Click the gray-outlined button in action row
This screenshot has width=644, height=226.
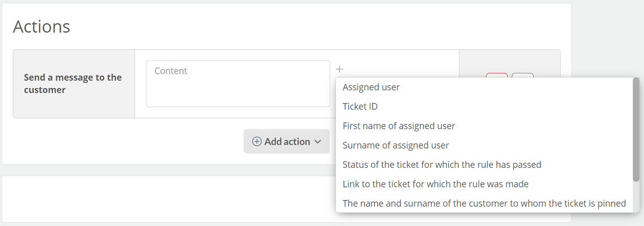click(x=523, y=75)
